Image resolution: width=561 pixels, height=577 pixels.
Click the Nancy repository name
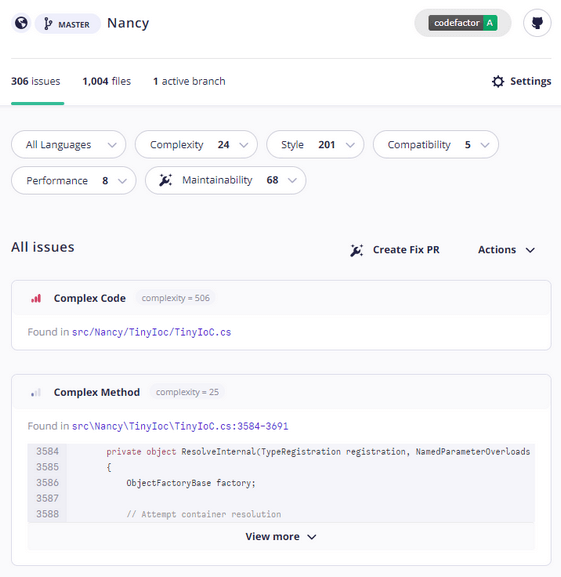click(x=128, y=23)
